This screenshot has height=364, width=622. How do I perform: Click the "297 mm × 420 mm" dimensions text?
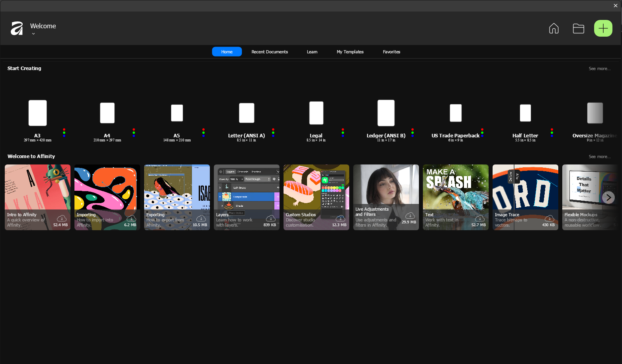tap(37, 140)
